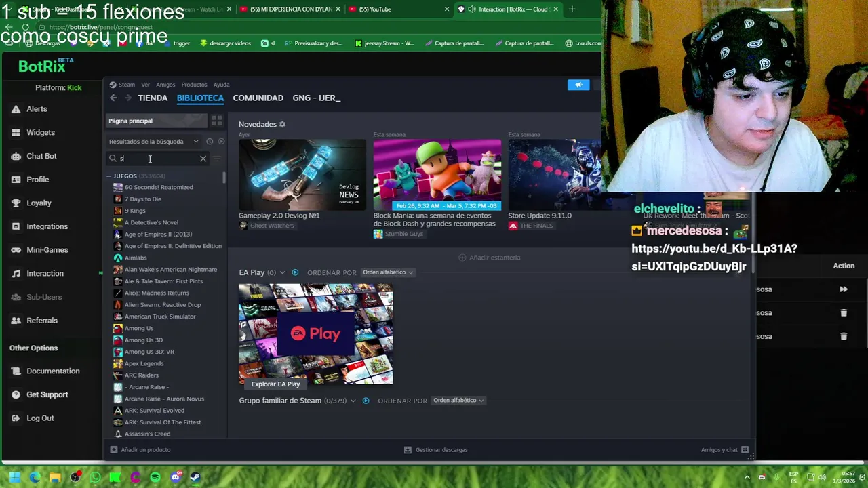
Task: Collapse the EA Play shelf chevron
Action: [283, 272]
